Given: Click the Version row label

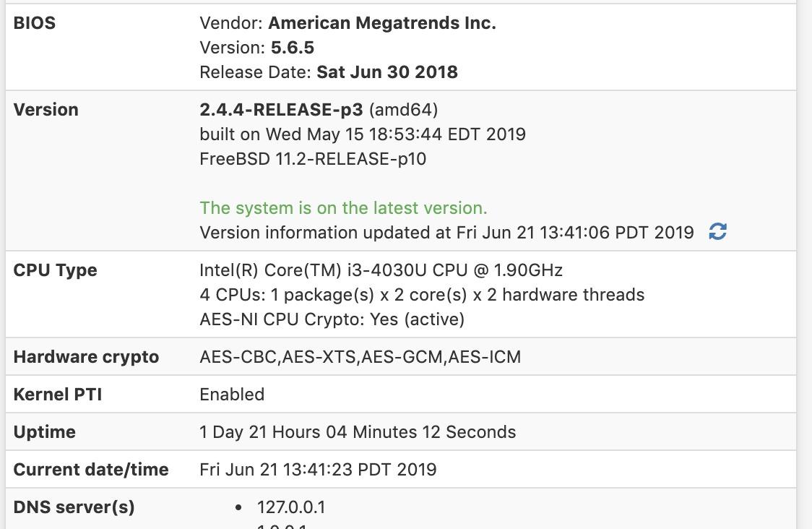Looking at the screenshot, I should [x=46, y=110].
